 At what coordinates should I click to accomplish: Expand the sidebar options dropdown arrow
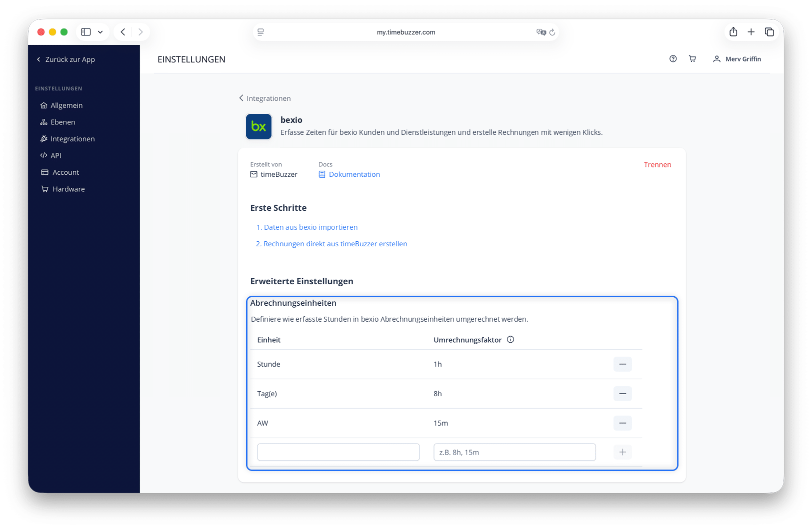coord(100,32)
